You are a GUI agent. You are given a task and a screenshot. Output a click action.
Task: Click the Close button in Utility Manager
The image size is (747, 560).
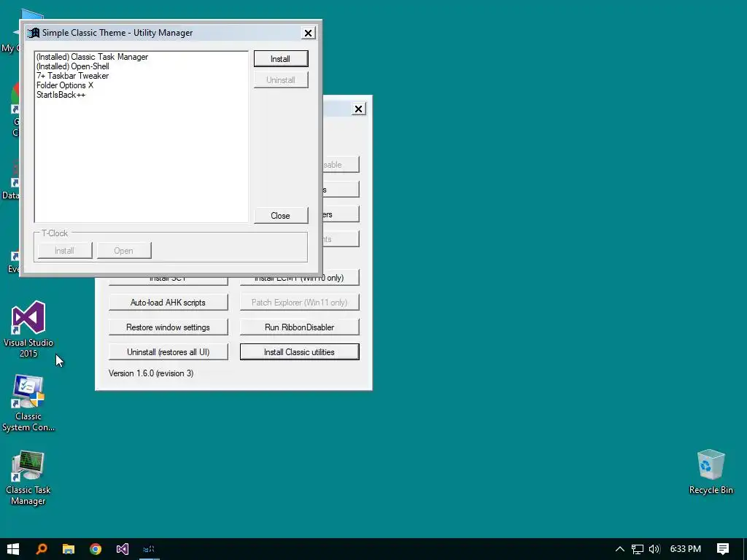coord(281,216)
